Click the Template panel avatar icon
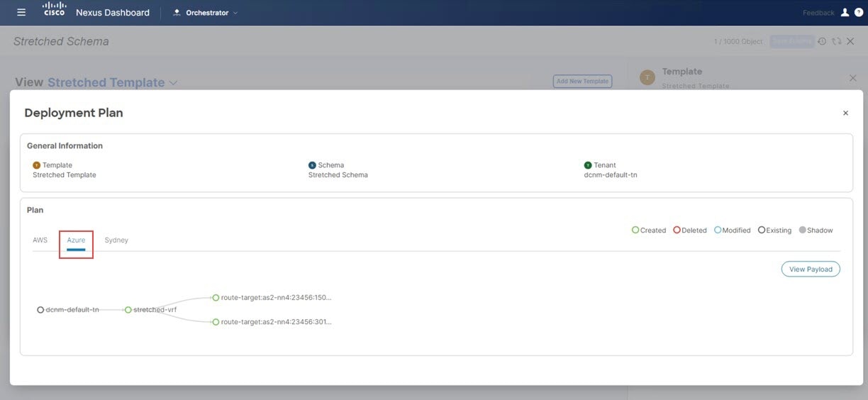This screenshot has width=868, height=400. 647,78
